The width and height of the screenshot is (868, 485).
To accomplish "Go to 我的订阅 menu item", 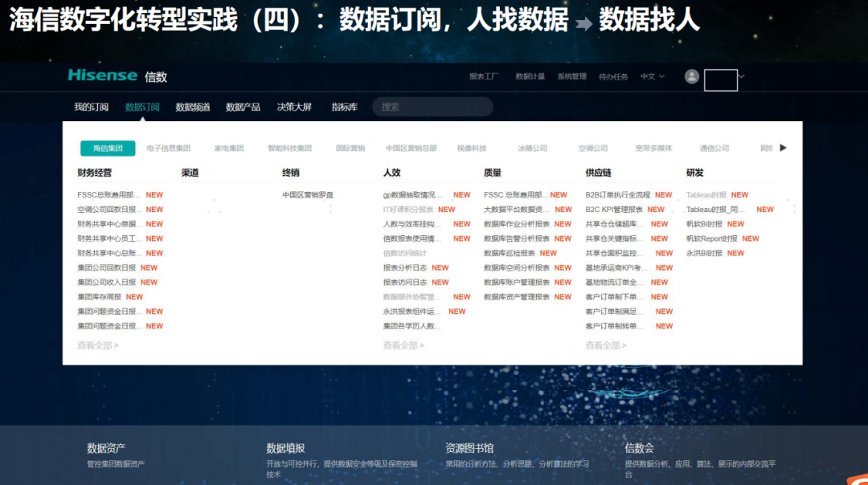I will click(x=91, y=107).
